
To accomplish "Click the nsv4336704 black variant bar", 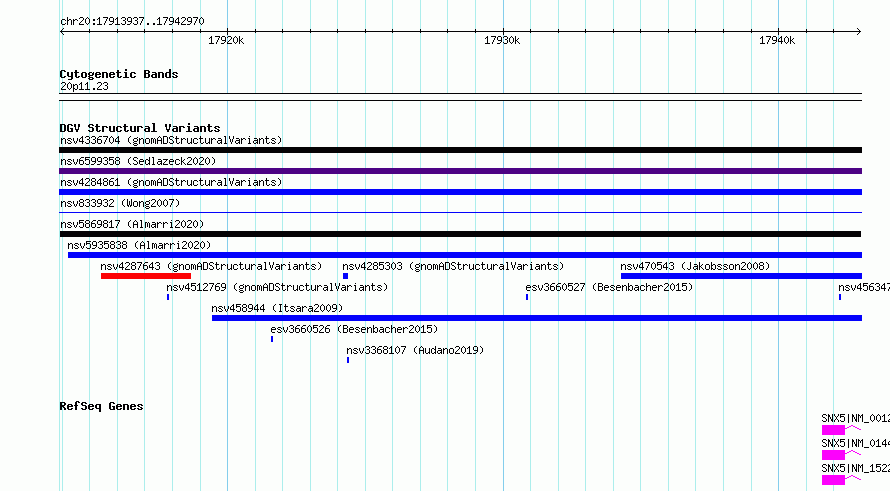I will (460, 150).
